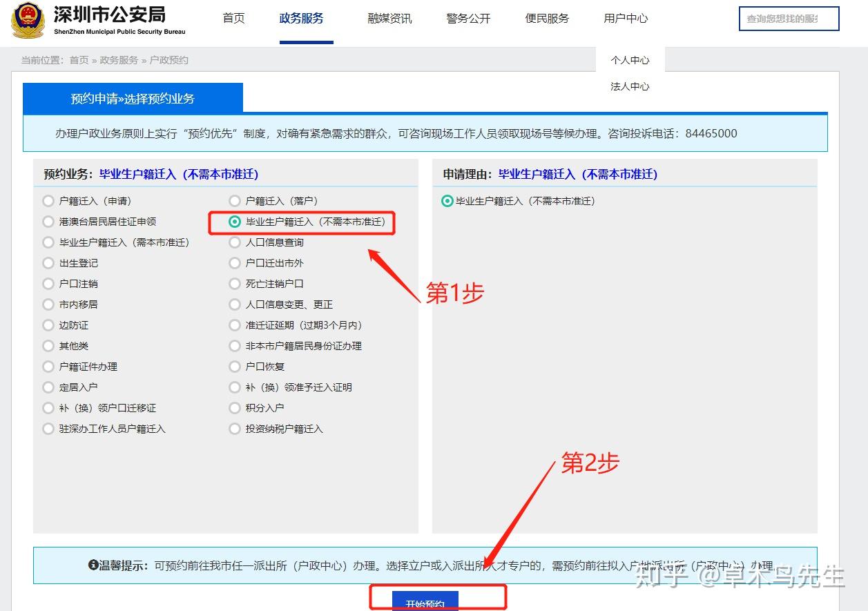Select 毕业生户籍迁入（不需本市准迁）option
868x611 pixels.
tap(235, 222)
